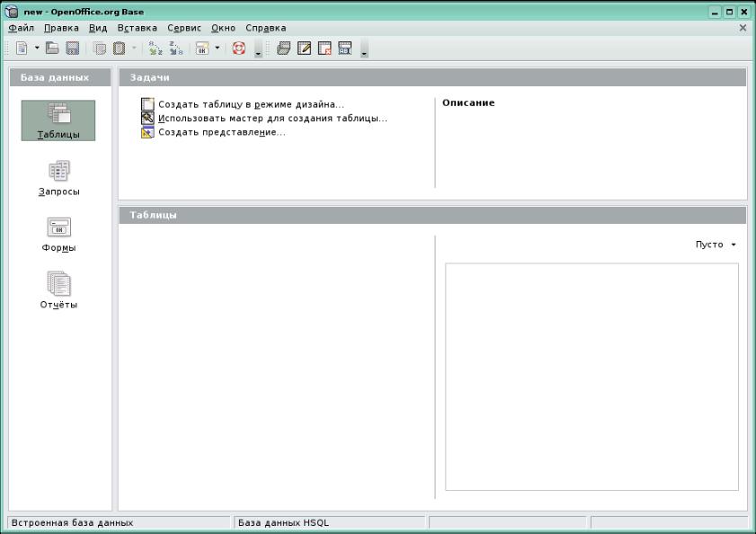This screenshot has height=534, width=756.
Task: Open the Form icon dropdown arrow
Action: (217, 48)
